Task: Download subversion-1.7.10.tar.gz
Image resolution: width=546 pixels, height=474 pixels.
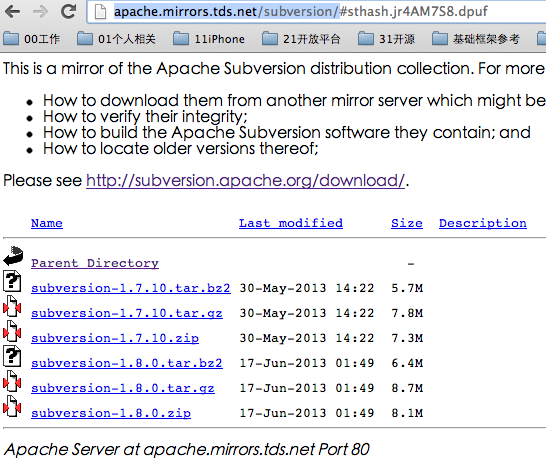Action: pyautogui.click(x=127, y=313)
